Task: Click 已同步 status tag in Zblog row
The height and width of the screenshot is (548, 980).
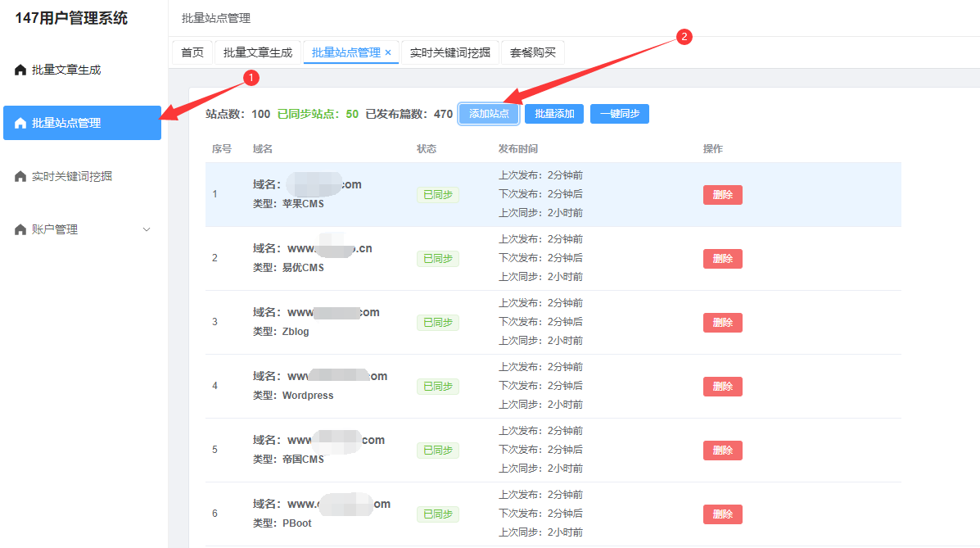Action: (x=437, y=322)
